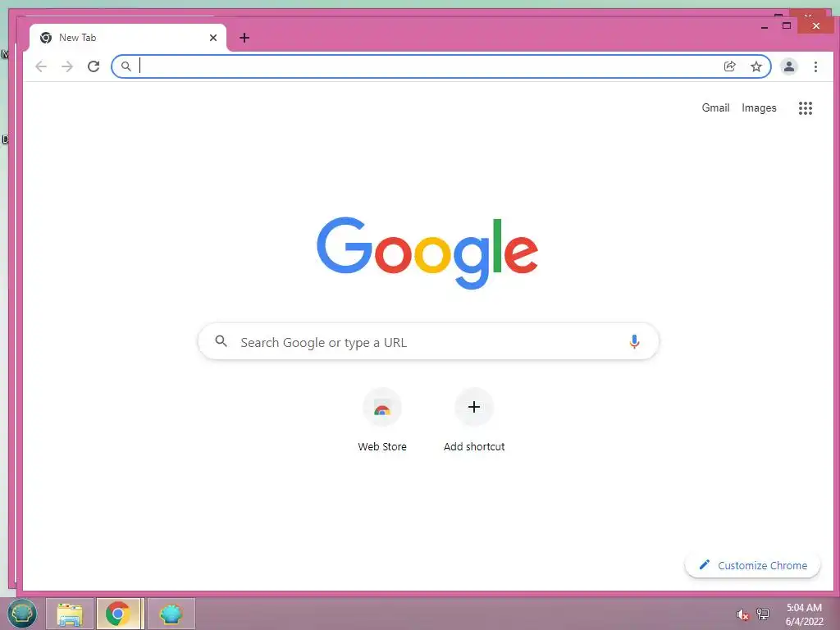The image size is (840, 630).
Task: Click the Google logo
Action: click(427, 253)
